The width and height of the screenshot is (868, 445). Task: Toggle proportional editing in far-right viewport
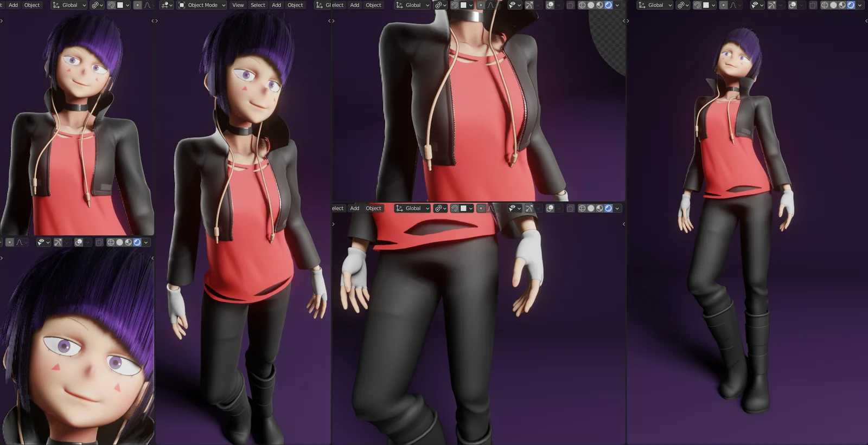[x=723, y=5]
